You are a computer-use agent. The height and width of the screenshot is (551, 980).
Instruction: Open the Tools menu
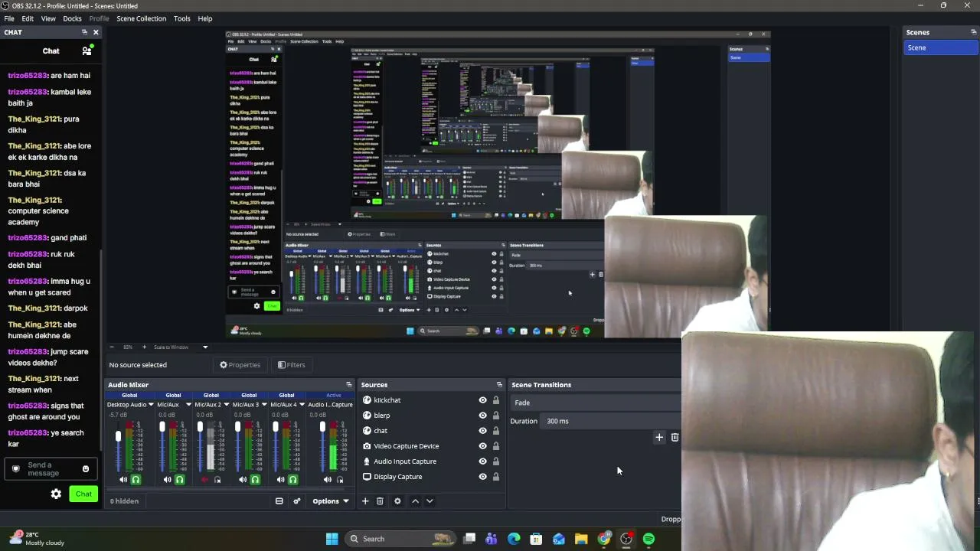coord(181,18)
